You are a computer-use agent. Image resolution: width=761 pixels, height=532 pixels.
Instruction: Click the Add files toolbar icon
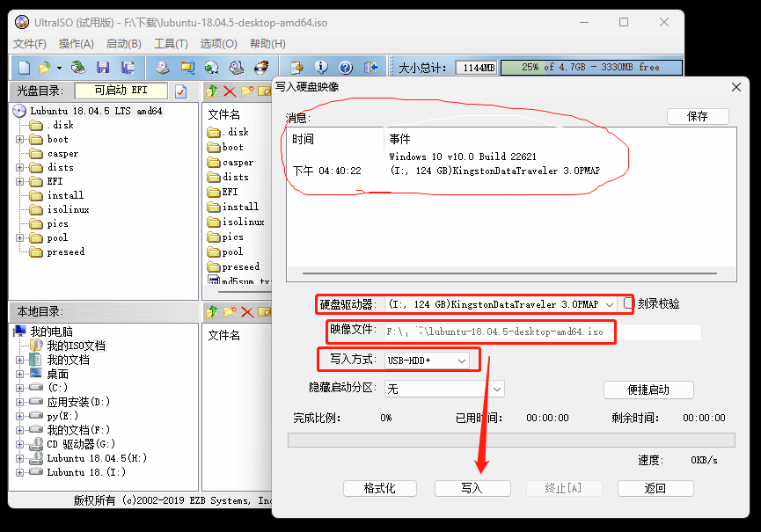pyautogui.click(x=296, y=68)
